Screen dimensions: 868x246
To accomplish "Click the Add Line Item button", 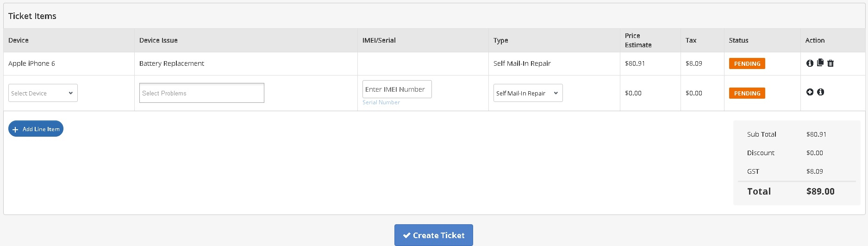I will (36, 129).
